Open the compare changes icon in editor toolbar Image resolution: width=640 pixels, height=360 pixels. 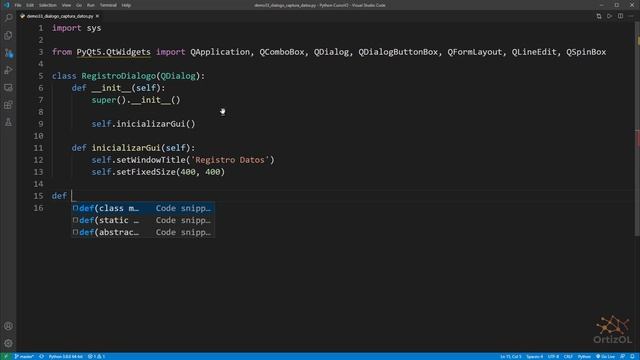[599, 16]
